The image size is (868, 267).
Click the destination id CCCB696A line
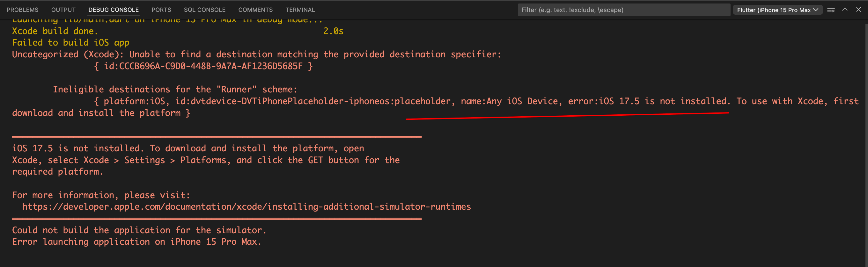click(x=203, y=66)
